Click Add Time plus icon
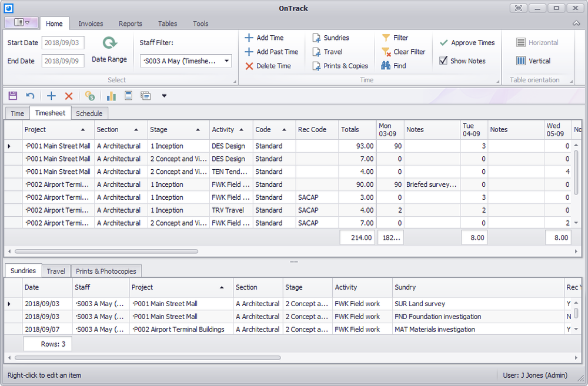Viewport: 588px width, 386px height. click(x=249, y=38)
